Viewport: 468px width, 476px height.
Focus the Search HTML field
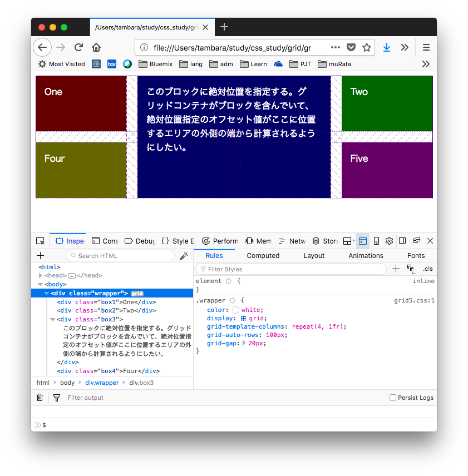coord(120,256)
